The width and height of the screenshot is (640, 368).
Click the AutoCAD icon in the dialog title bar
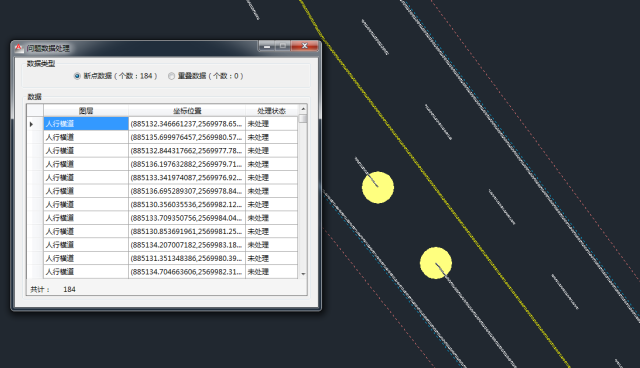click(x=19, y=48)
